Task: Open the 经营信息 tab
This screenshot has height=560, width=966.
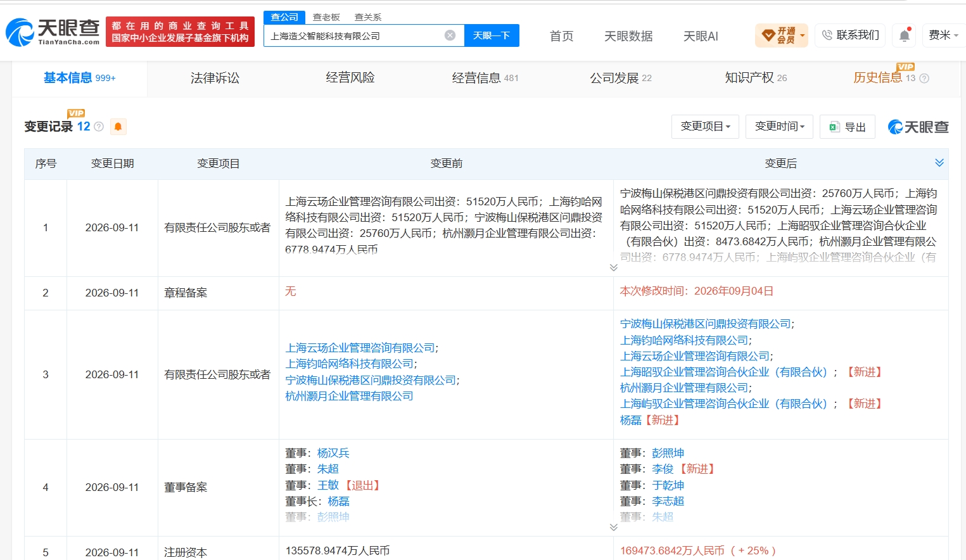Action: (x=485, y=78)
